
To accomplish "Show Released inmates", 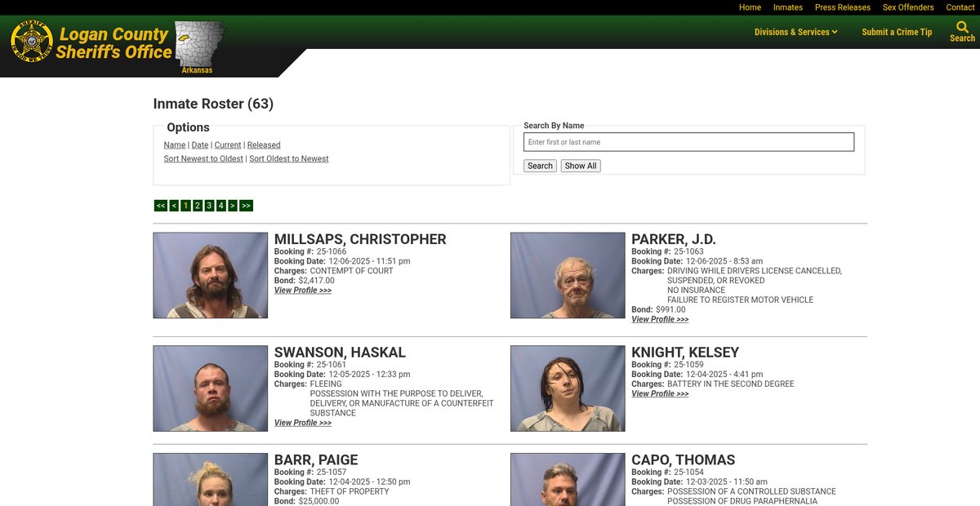I will 264,145.
